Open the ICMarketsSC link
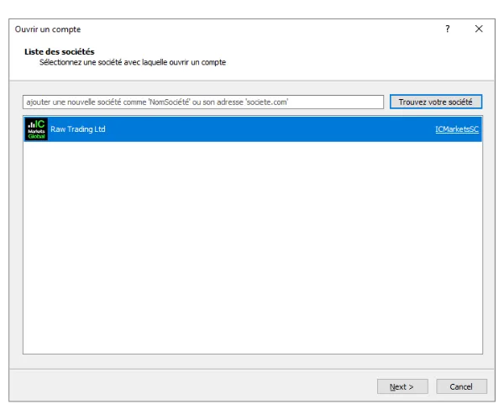 click(456, 129)
